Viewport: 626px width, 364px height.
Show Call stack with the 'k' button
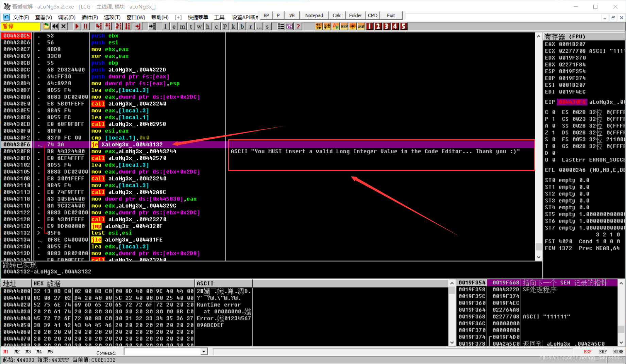point(233,26)
